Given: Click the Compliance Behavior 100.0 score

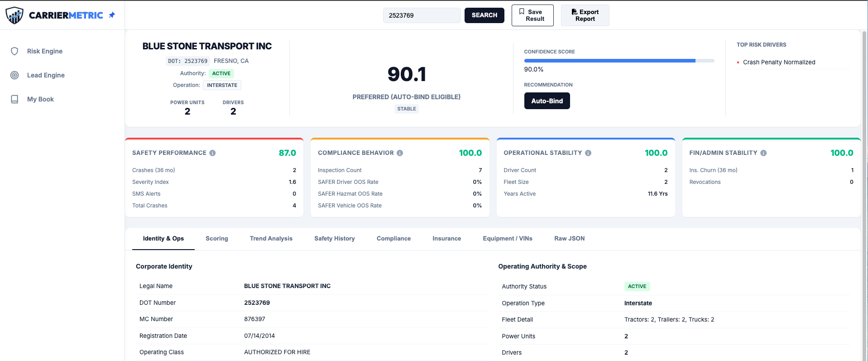Looking at the screenshot, I should (x=470, y=153).
